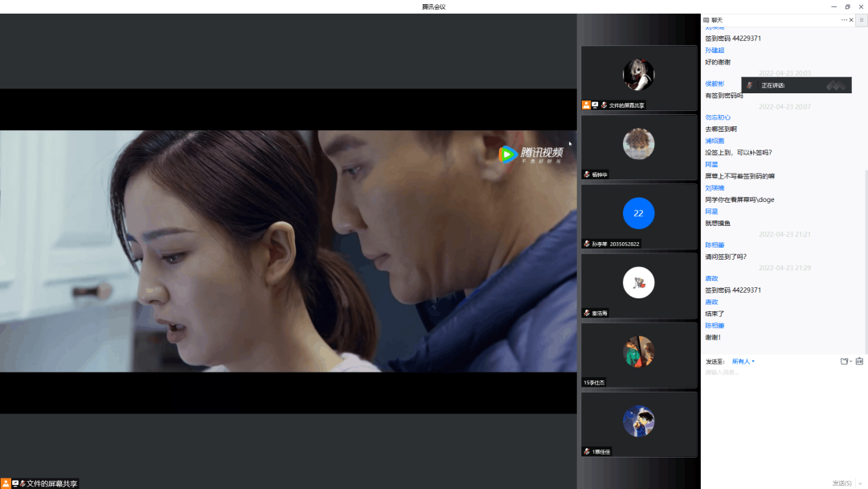Viewport: 868px width, 489px height.
Task: Click the orange host icon on the 文件的屏幕共享 tile
Action: 586,105
